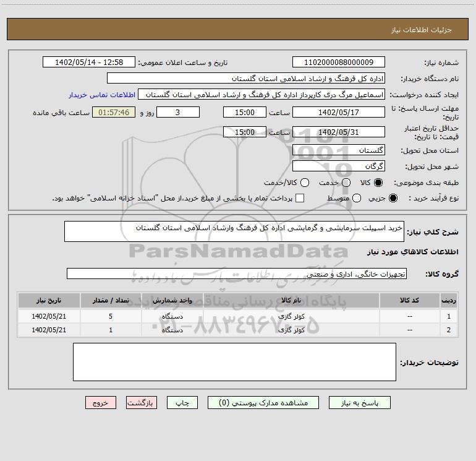476x461 pixels.
Task: Click the شماره نیاز number field
Action: [x=339, y=62]
